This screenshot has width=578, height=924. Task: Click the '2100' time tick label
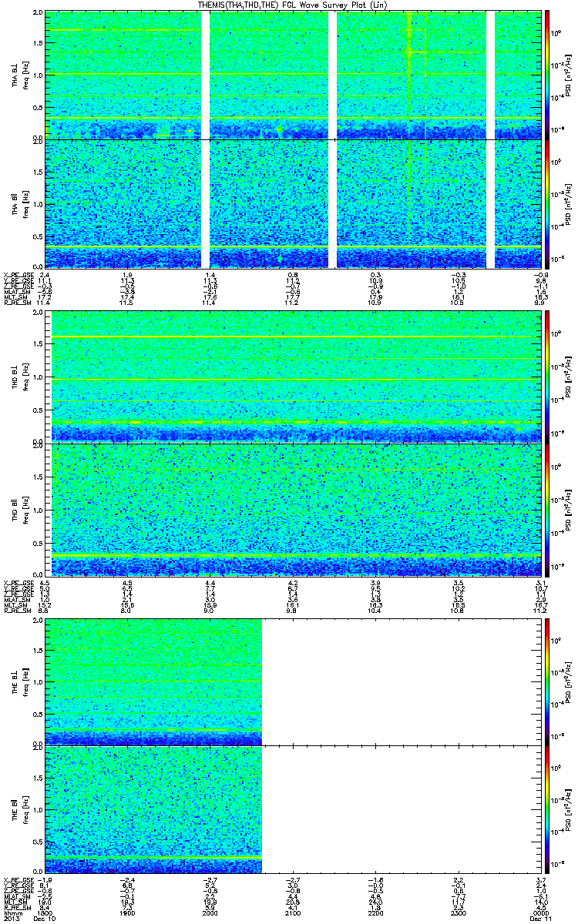click(x=293, y=913)
